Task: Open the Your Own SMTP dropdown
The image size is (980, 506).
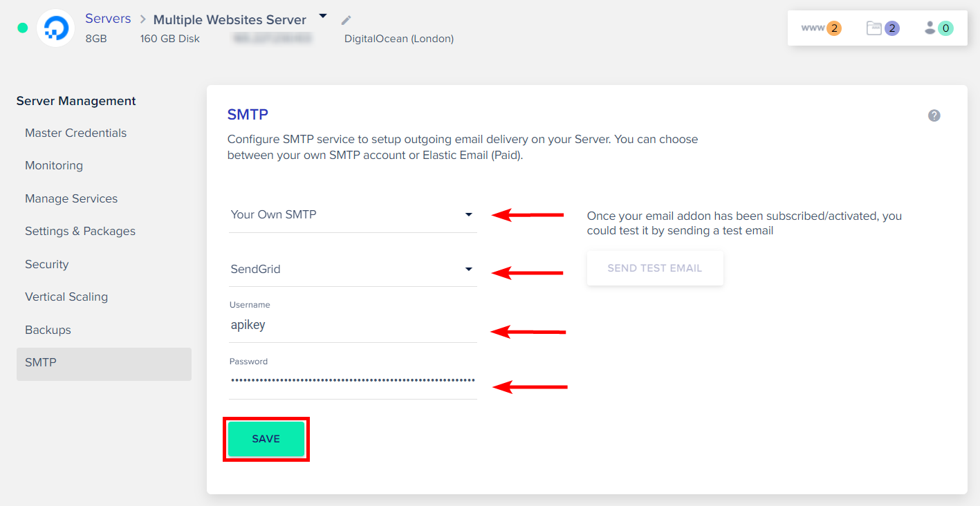Action: click(x=353, y=215)
